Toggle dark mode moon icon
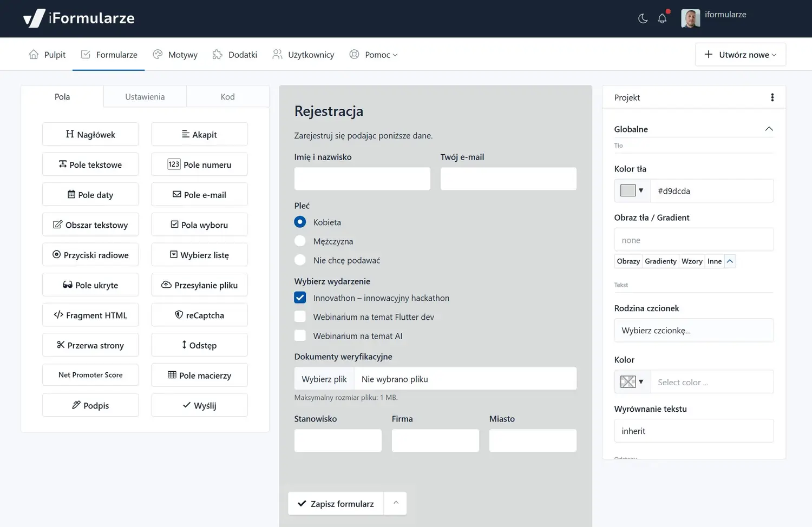The image size is (812, 527). 643,18
